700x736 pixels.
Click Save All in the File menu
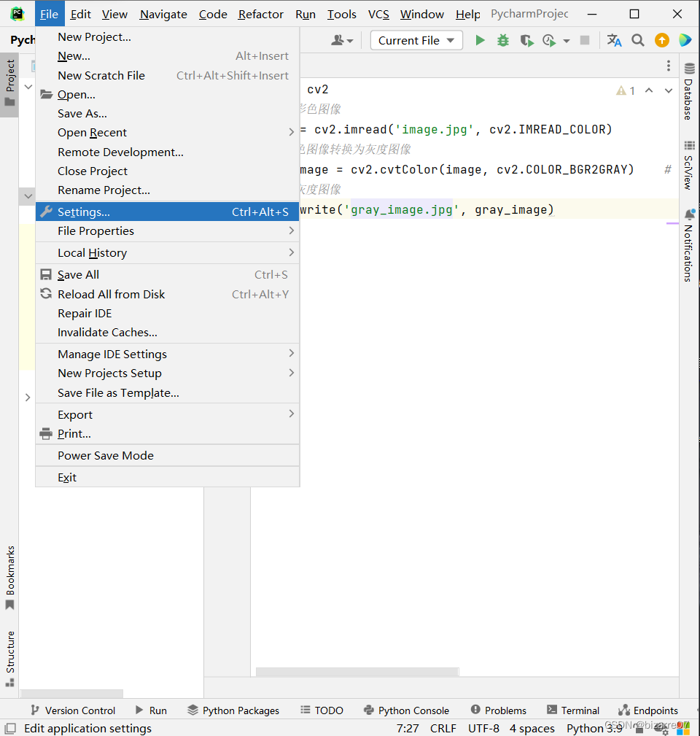click(x=168, y=274)
